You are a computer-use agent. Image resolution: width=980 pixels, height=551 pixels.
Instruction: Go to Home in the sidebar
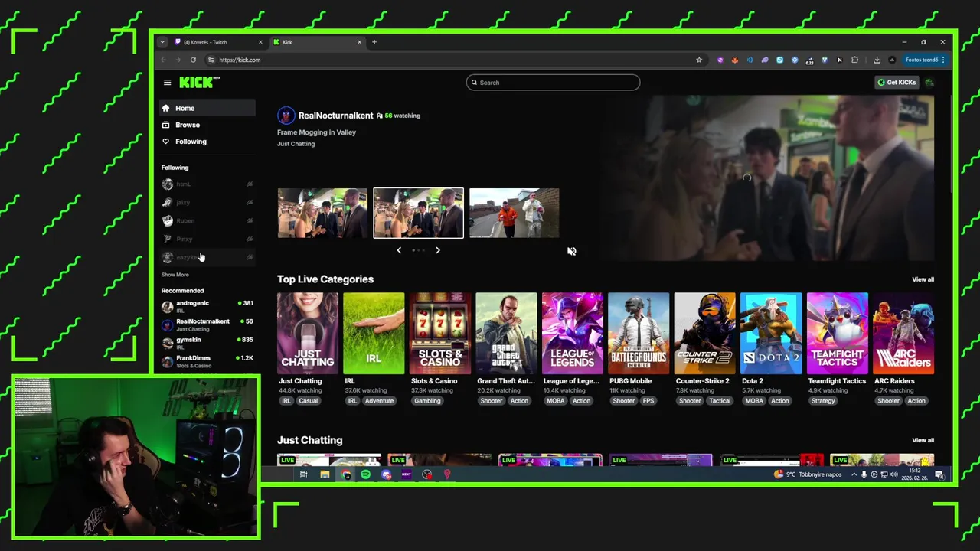coord(207,108)
